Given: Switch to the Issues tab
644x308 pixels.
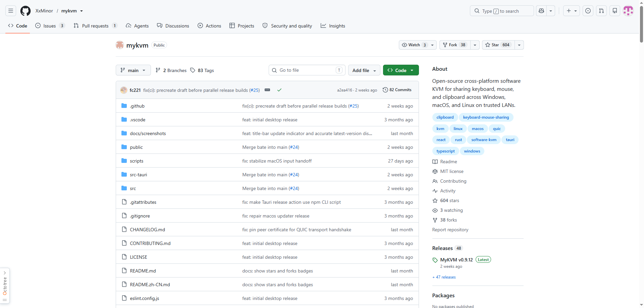Looking at the screenshot, I should [x=50, y=26].
